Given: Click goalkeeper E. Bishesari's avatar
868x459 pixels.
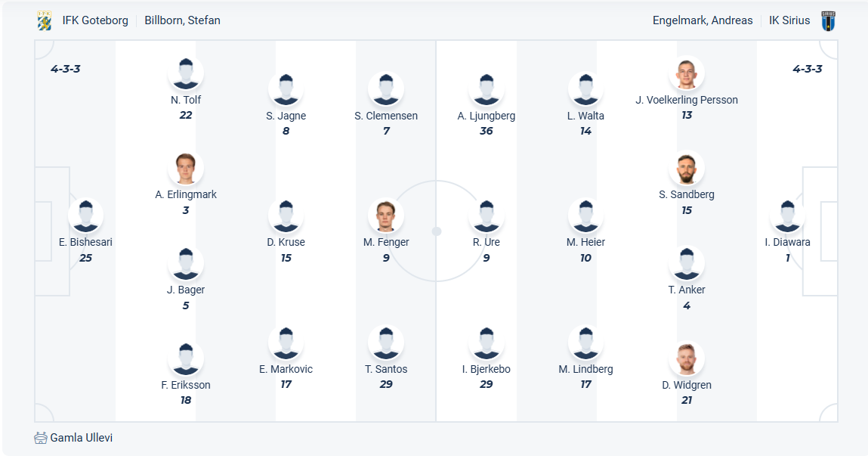Looking at the screenshot, I should (85, 216).
